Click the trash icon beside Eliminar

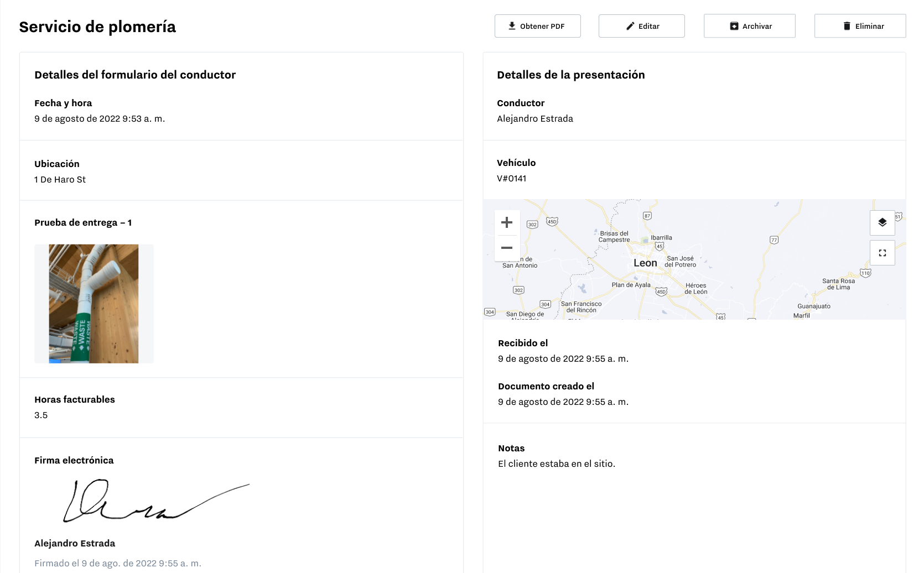click(846, 25)
